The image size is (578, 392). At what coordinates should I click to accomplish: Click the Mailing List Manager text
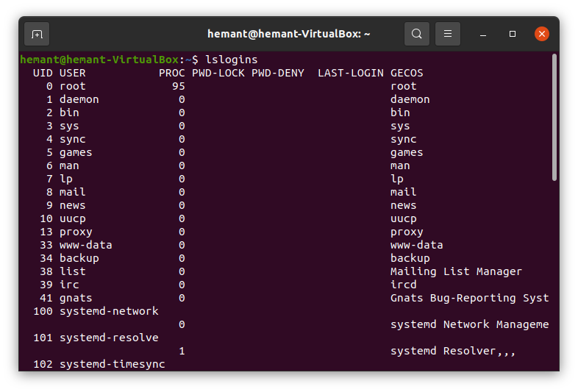[x=456, y=271]
